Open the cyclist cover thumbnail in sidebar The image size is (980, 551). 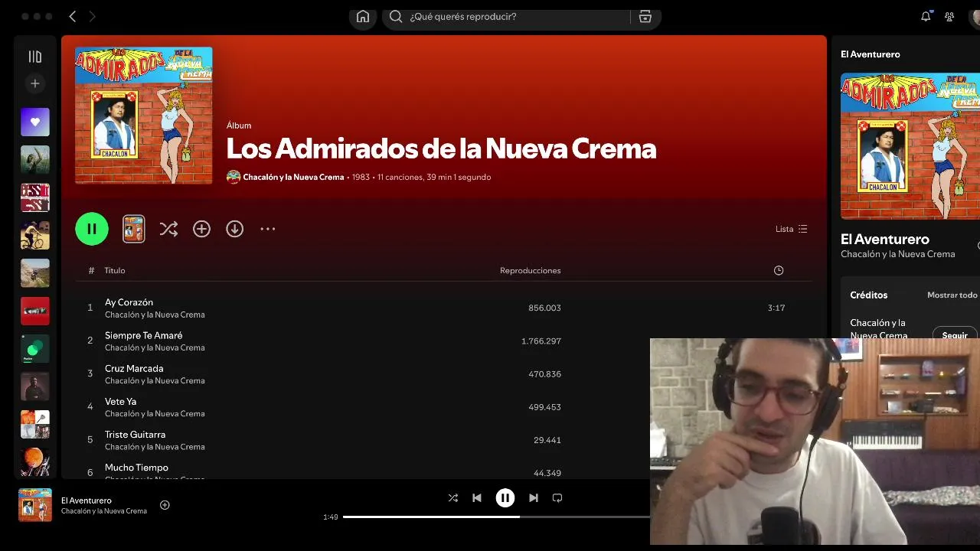[35, 235]
